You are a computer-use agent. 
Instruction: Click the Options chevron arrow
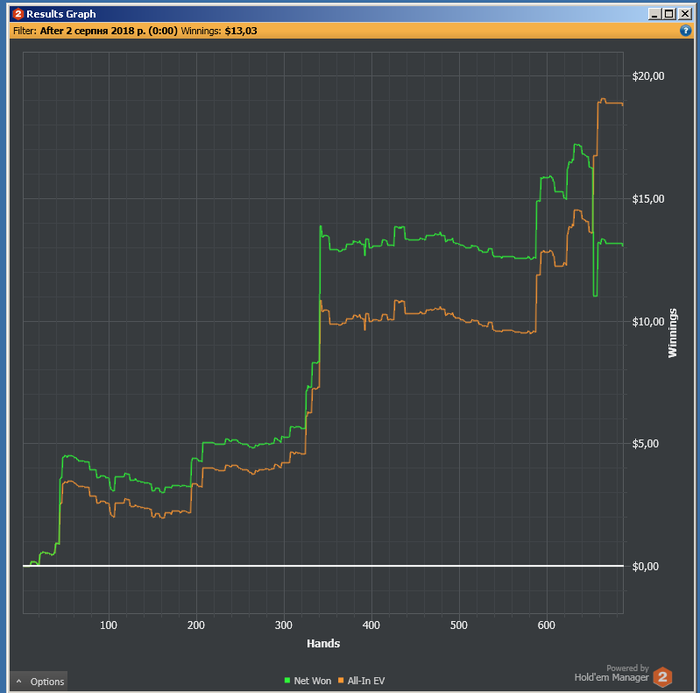pyautogui.click(x=19, y=681)
